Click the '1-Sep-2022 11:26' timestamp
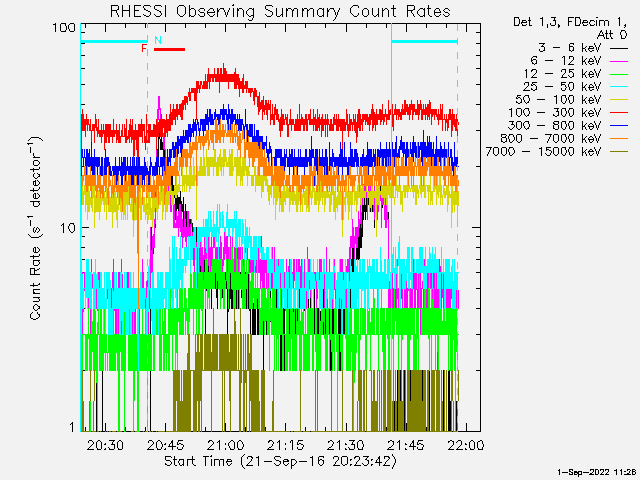The image size is (640, 480). [x=597, y=472]
